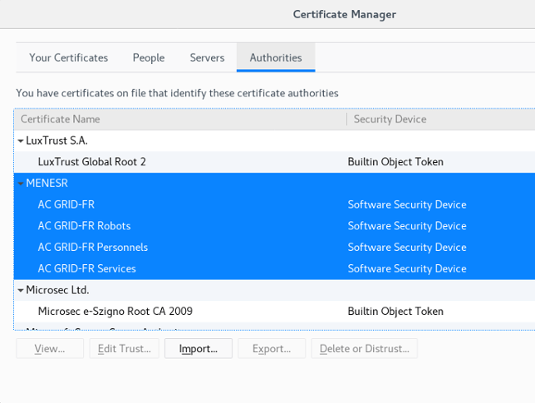The height and width of the screenshot is (403, 535).
Task: Open the People tab
Action: pyautogui.click(x=149, y=58)
